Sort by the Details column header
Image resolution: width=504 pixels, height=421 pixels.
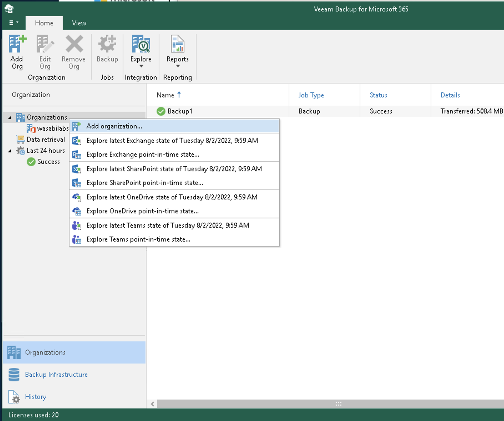point(450,95)
